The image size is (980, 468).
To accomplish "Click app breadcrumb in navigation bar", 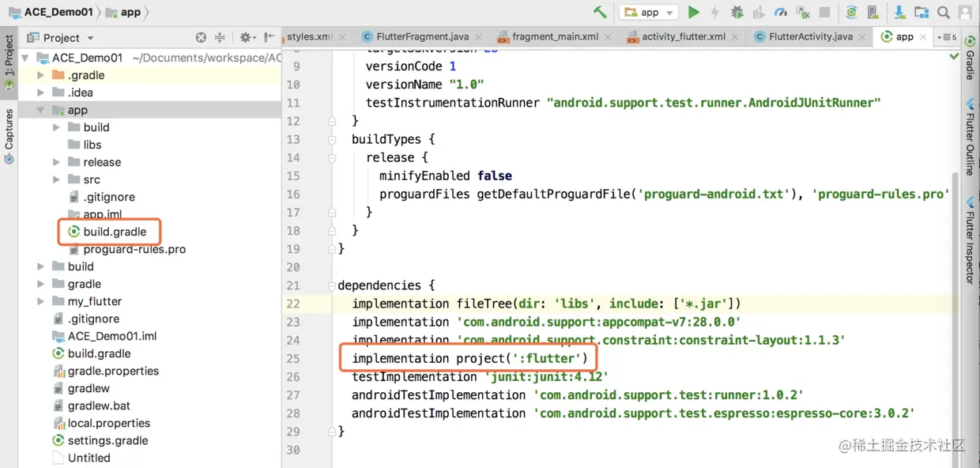I will [x=124, y=12].
